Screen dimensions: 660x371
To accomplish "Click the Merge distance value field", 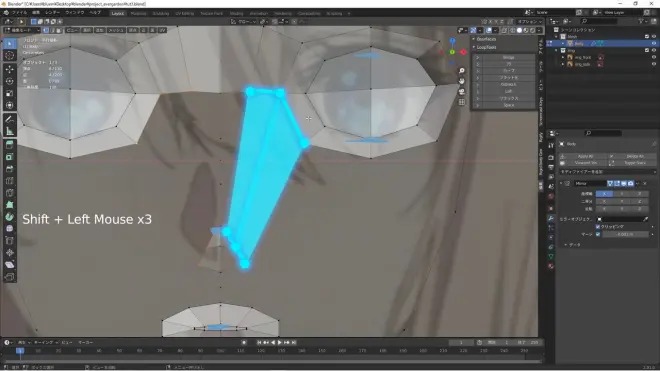I will [x=625, y=234].
